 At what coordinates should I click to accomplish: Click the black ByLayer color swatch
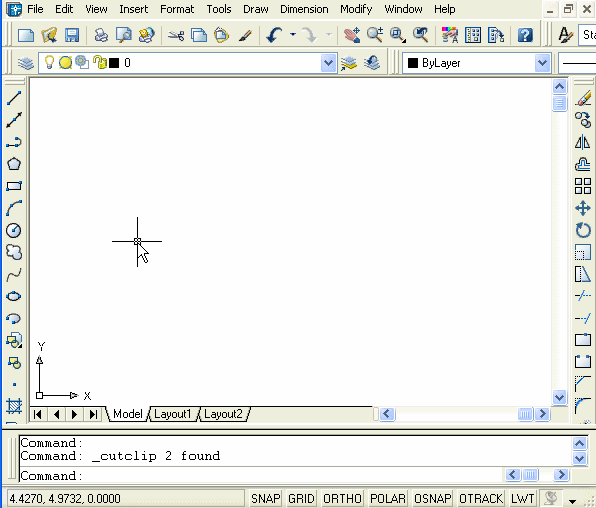pyautogui.click(x=413, y=63)
